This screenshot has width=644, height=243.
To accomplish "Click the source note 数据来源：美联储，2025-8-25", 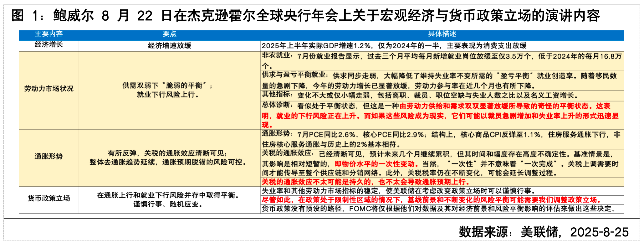I will coord(544,232).
